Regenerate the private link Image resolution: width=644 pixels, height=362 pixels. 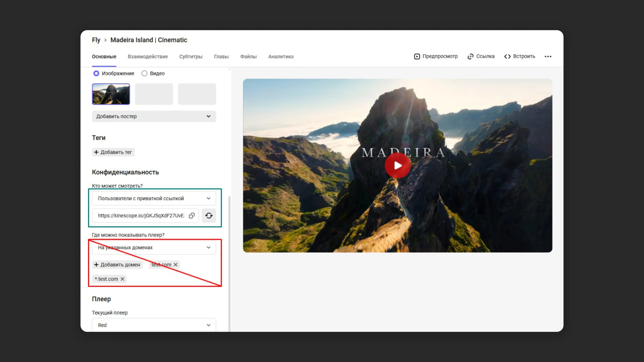click(x=209, y=216)
